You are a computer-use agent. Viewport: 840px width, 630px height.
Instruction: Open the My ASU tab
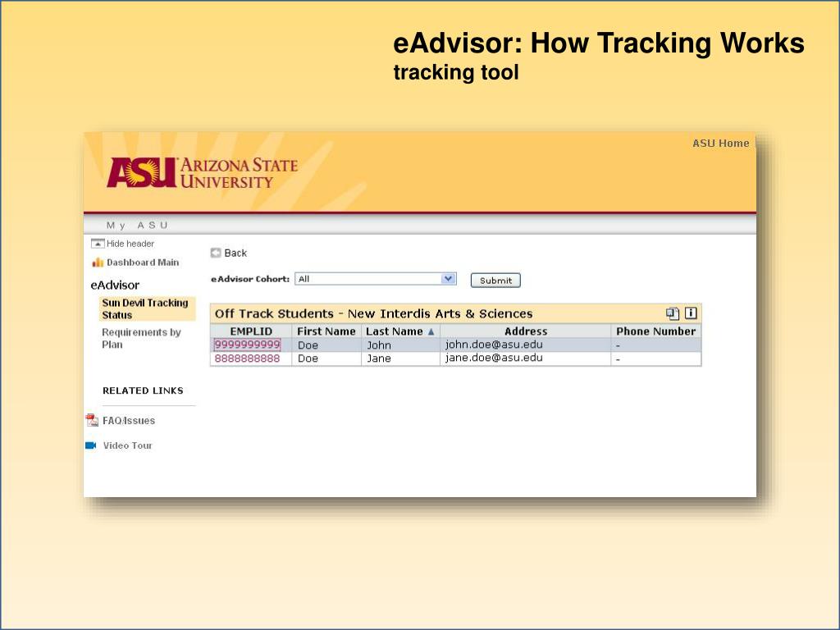click(x=137, y=226)
